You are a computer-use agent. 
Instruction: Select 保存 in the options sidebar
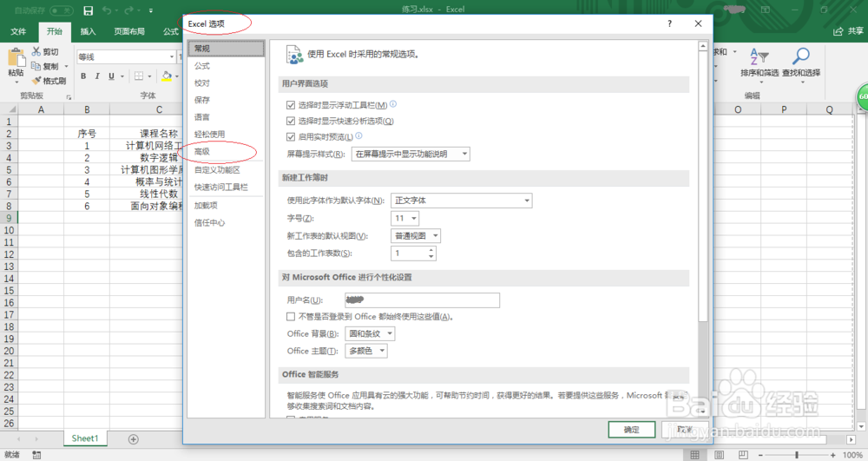pyautogui.click(x=226, y=100)
